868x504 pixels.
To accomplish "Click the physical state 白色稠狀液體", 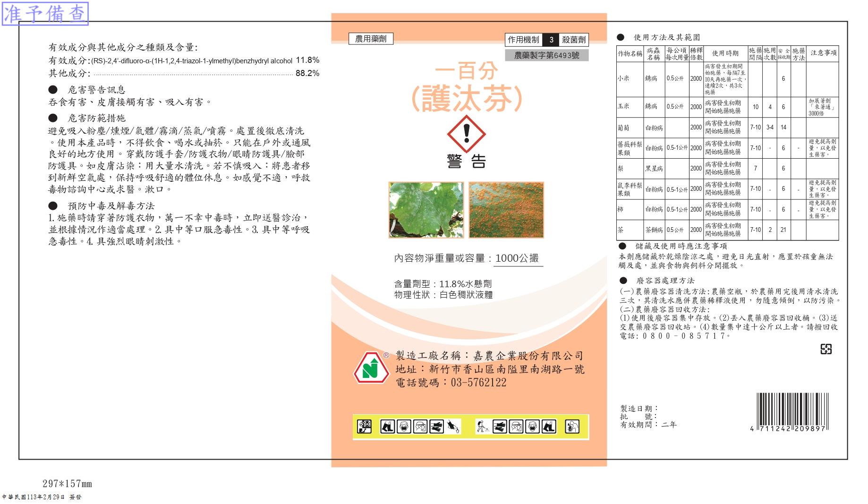I will point(466,295).
